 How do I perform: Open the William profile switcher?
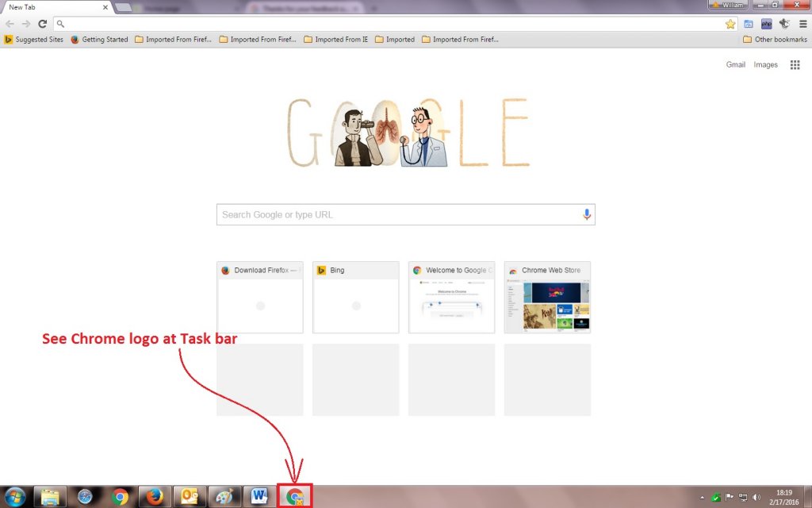[x=729, y=5]
